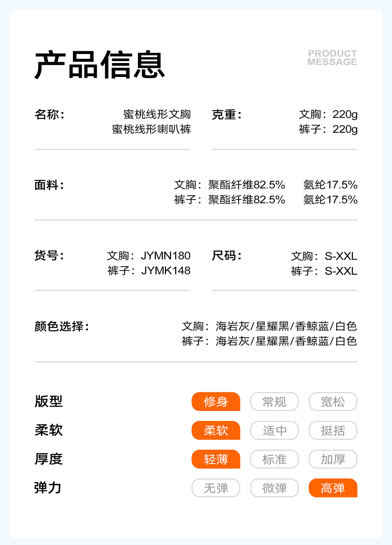This screenshot has width=392, height=545.
Task: Click the JYMK148 item number
Action: click(x=166, y=271)
